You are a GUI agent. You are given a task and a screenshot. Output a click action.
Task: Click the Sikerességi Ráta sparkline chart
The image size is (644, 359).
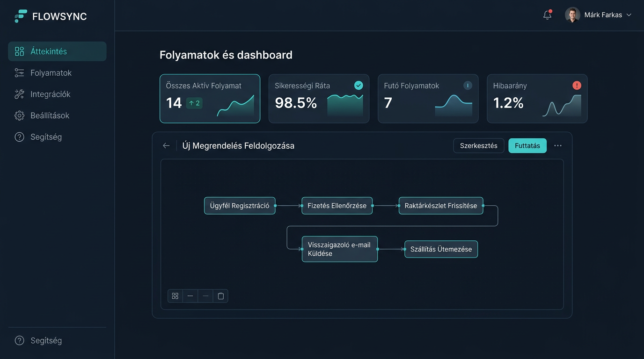pos(345,105)
